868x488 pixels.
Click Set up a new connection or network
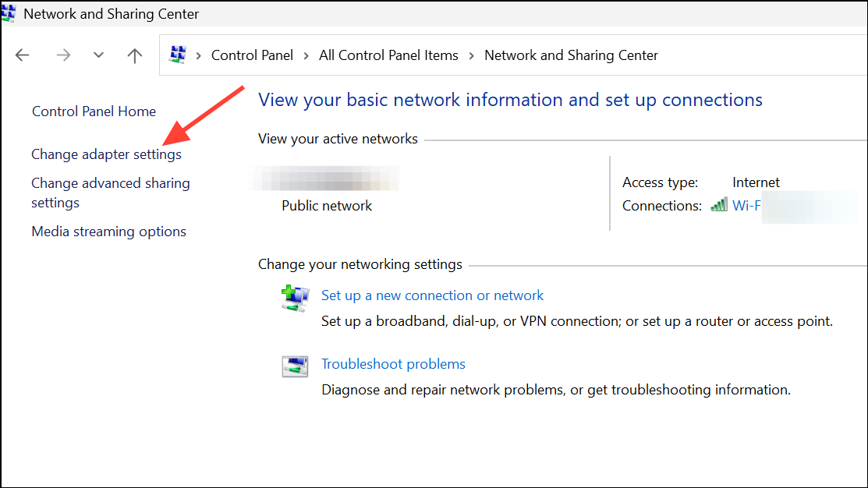point(432,295)
